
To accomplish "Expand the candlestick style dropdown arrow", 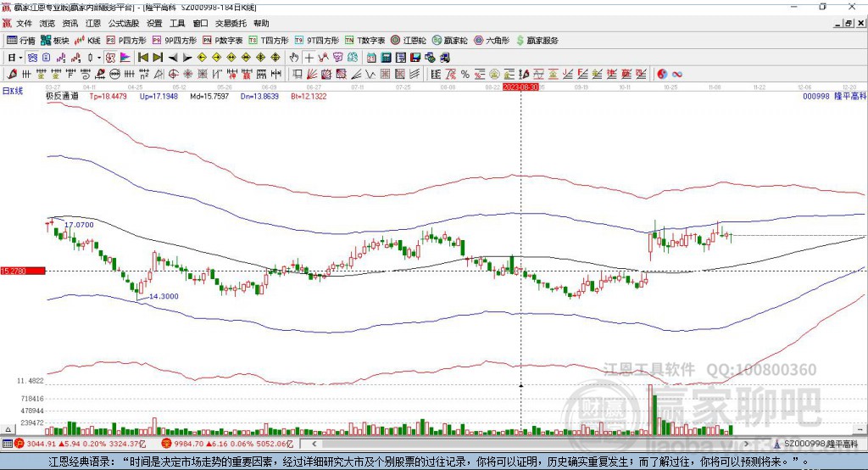I will [x=99, y=58].
